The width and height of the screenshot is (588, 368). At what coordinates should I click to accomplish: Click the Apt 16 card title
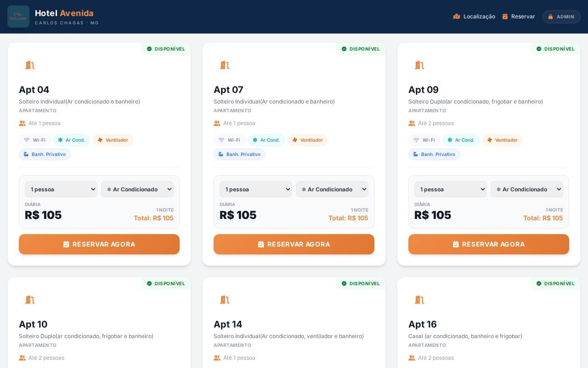point(423,324)
